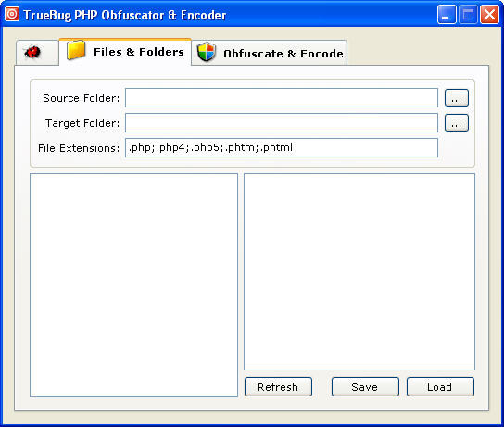Maximize the TrueBug window
Screen dimensions: 504x427
[x=468, y=15]
